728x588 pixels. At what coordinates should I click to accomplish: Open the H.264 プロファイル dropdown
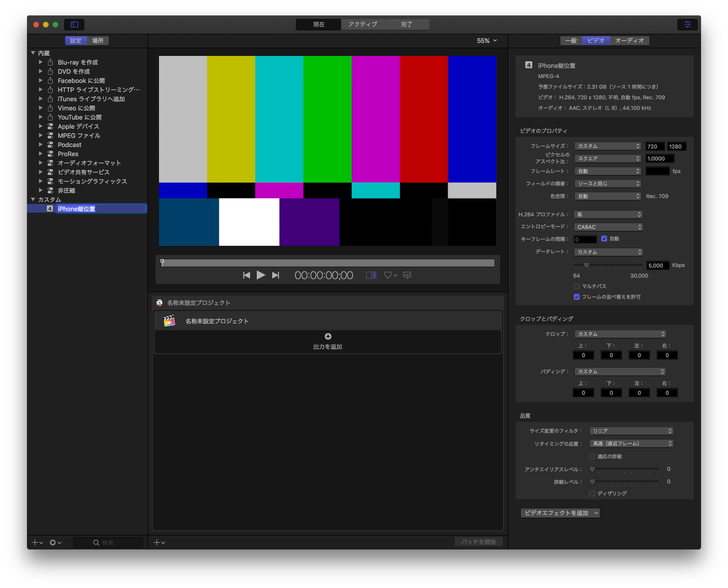pos(609,214)
